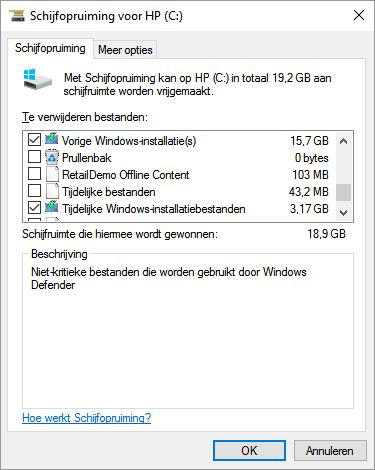Enable the Prullenbak checkbox
The width and height of the screenshot is (375, 470).
[x=34, y=156]
